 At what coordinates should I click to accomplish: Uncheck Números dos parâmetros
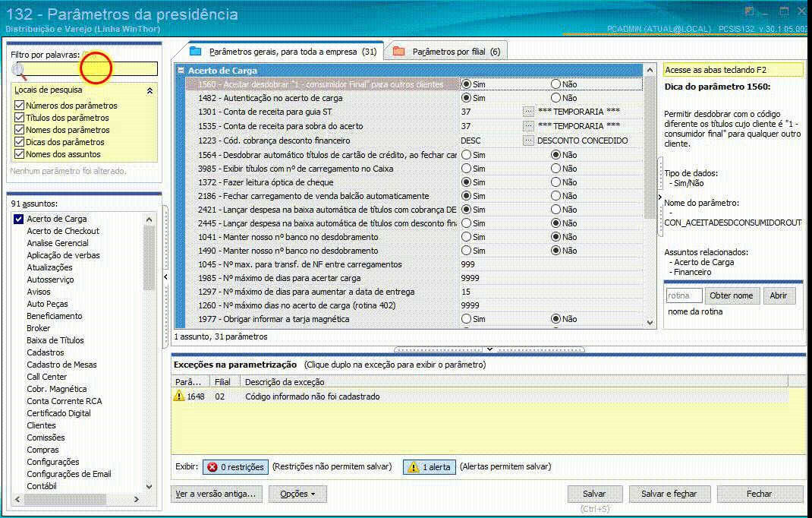19,106
